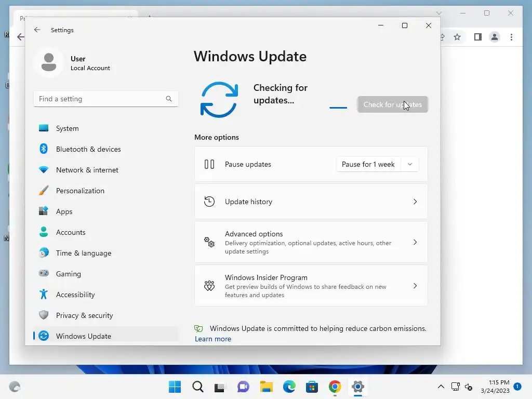Focus the Find a setting field
The image size is (532, 399).
106,99
